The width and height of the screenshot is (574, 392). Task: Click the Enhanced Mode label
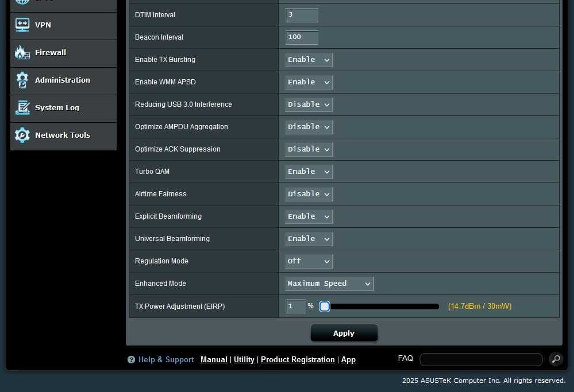click(x=160, y=284)
